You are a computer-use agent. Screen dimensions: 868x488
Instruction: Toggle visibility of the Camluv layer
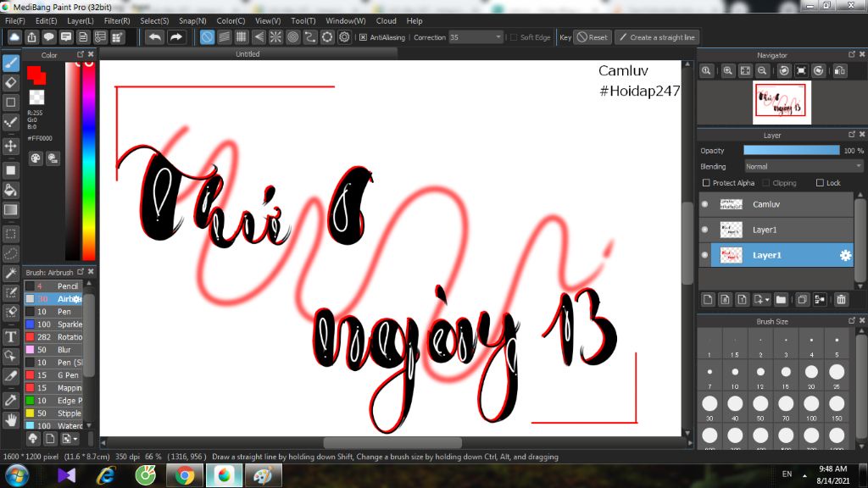coord(704,204)
